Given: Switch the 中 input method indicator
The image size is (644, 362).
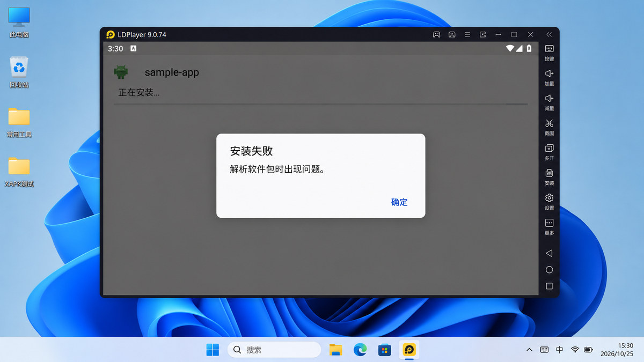Looking at the screenshot, I should coord(560,350).
